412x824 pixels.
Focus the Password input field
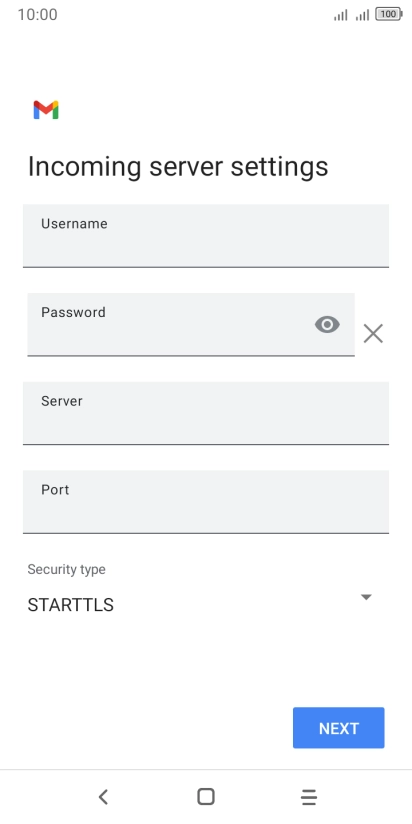191,324
